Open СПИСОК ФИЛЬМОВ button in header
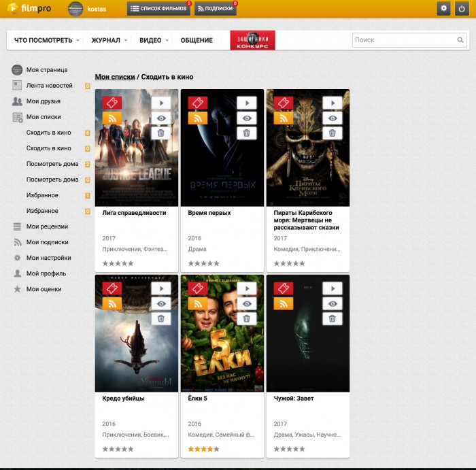Screen dimensions: 476x470 click(158, 8)
